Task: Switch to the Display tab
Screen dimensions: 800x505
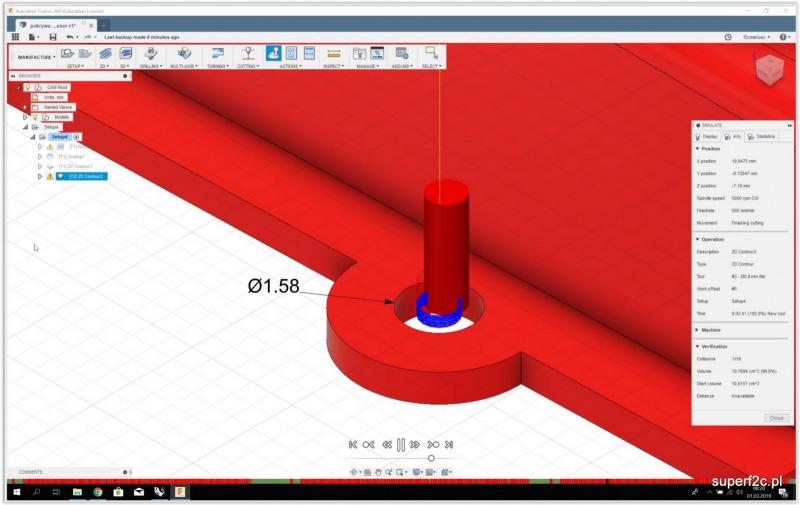Action: coord(707,136)
